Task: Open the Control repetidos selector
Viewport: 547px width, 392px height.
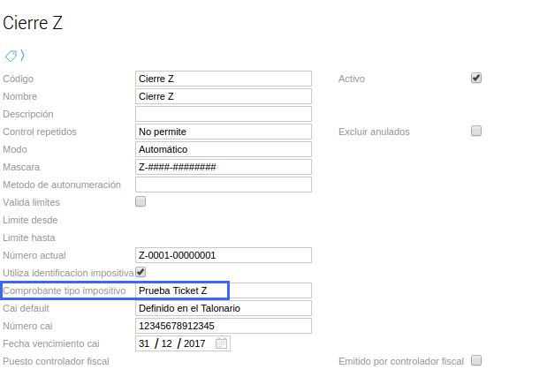Action: point(223,132)
